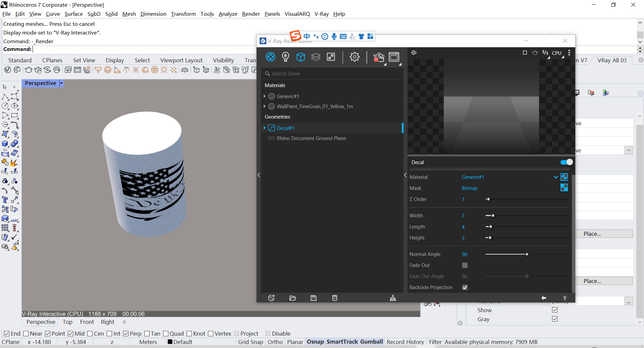
Task: Open V-Ray render Settings gear
Action: [355, 57]
